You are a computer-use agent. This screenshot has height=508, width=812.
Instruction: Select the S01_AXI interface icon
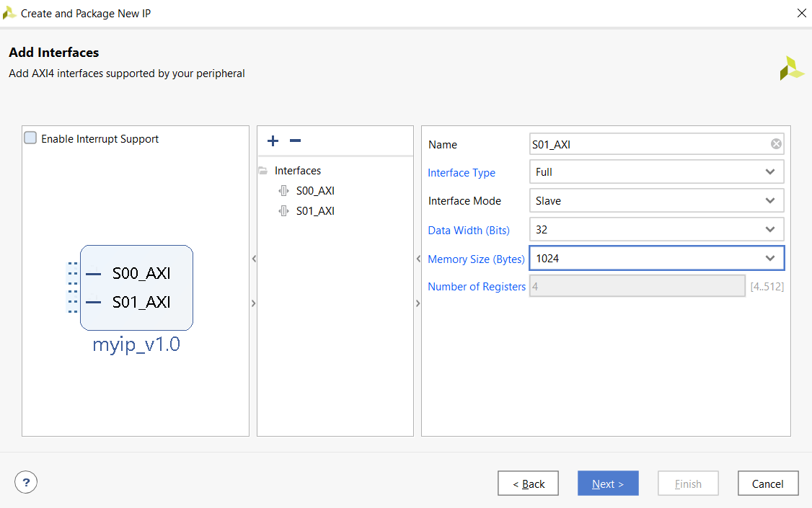(x=284, y=210)
